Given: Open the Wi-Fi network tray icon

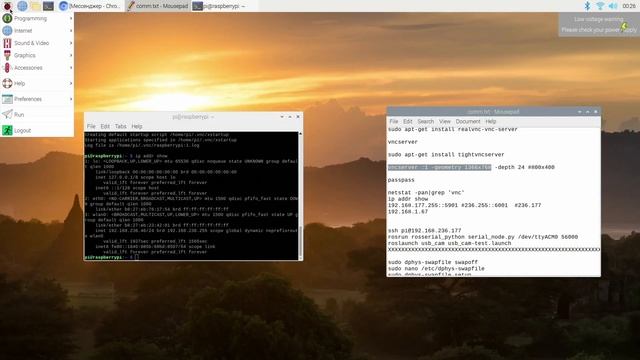Looking at the screenshot, I should tap(600, 6).
